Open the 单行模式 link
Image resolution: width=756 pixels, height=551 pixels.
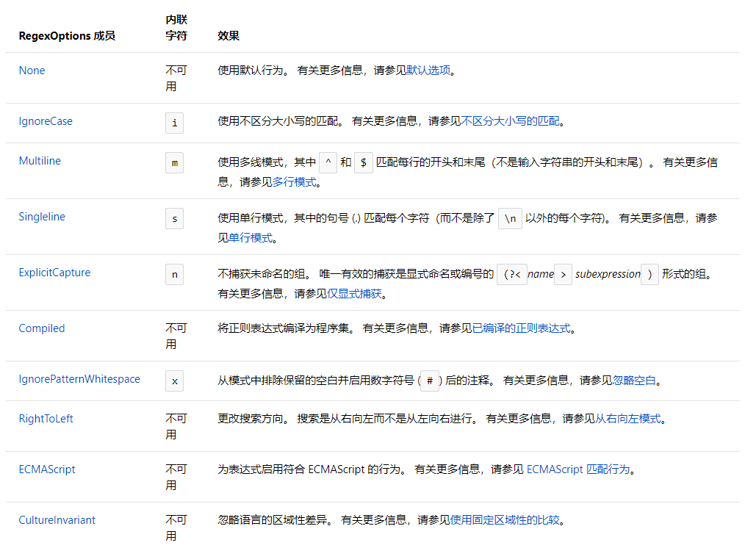point(251,237)
